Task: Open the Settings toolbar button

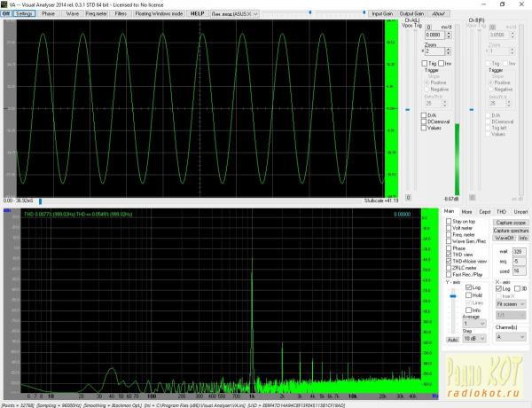Action: (x=23, y=14)
